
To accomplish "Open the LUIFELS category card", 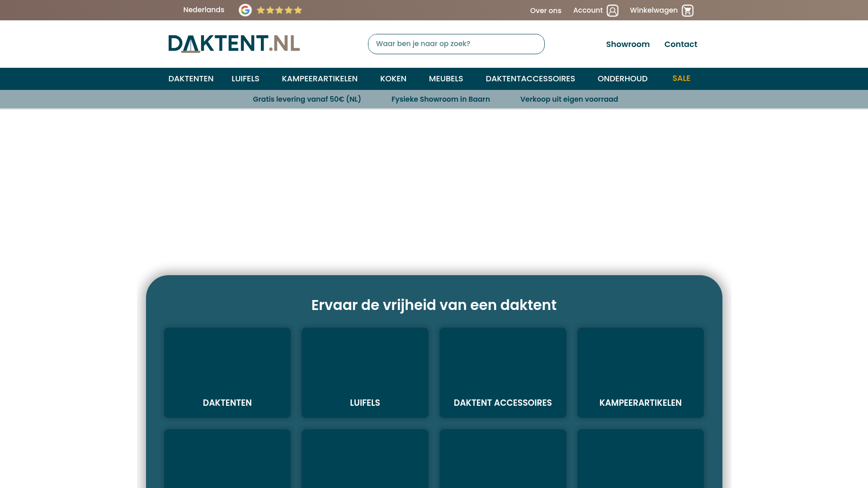I will [365, 372].
